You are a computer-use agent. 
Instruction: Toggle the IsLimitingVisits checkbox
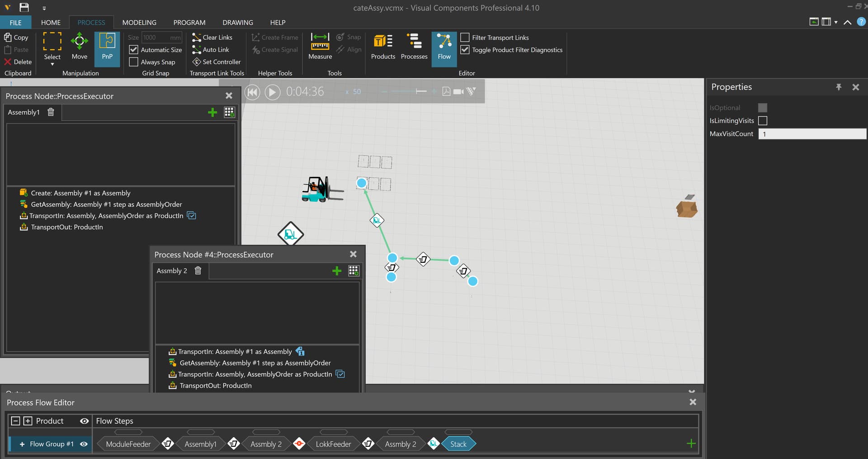763,121
